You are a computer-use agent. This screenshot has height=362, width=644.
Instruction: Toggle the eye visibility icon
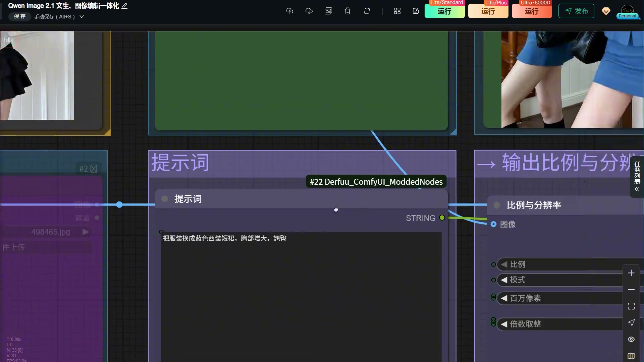click(631, 339)
